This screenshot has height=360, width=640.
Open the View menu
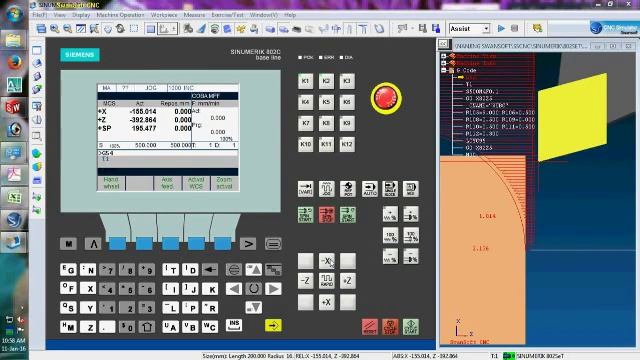pos(60,15)
